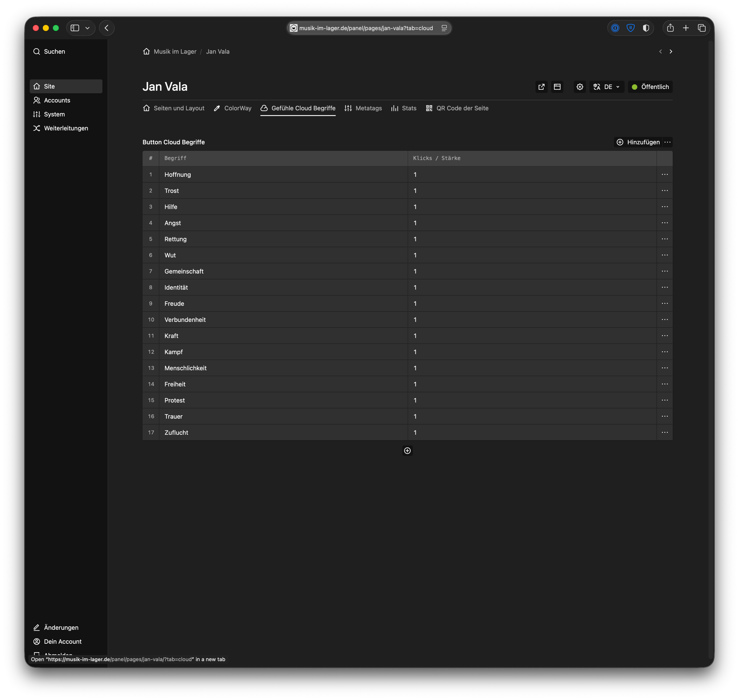Open options menu for Hoffnung row
The image size is (739, 700).
coord(664,174)
